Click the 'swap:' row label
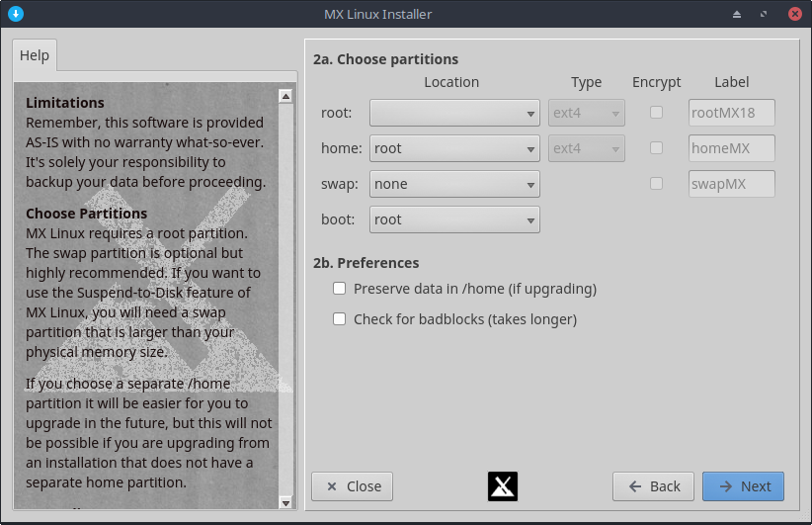 (340, 184)
